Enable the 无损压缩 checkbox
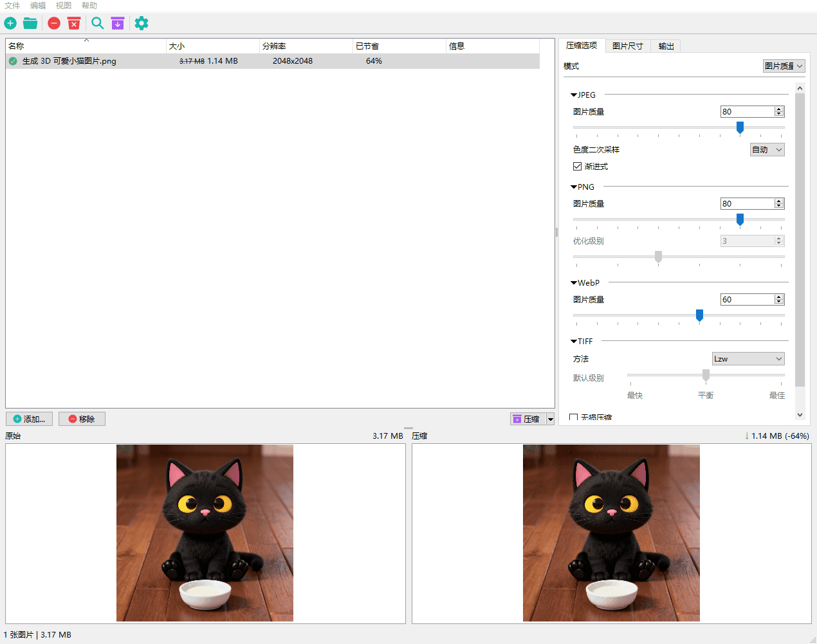The width and height of the screenshot is (817, 644). pyautogui.click(x=574, y=418)
